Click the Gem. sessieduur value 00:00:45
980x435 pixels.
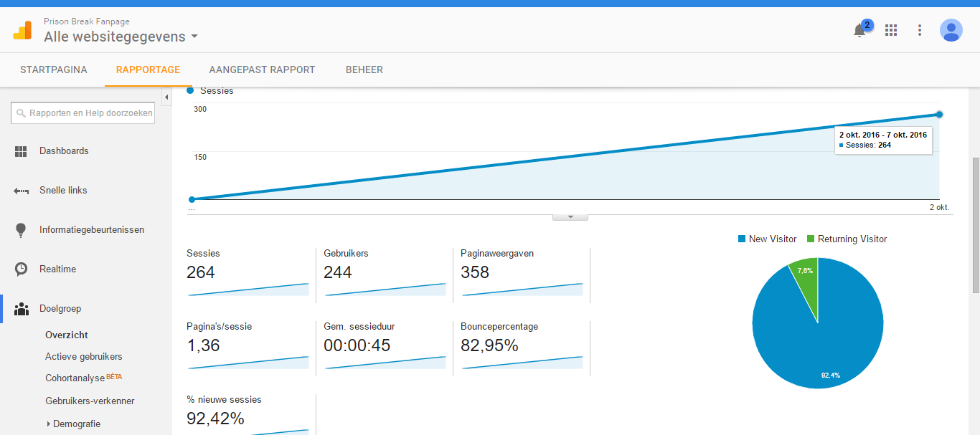click(357, 345)
